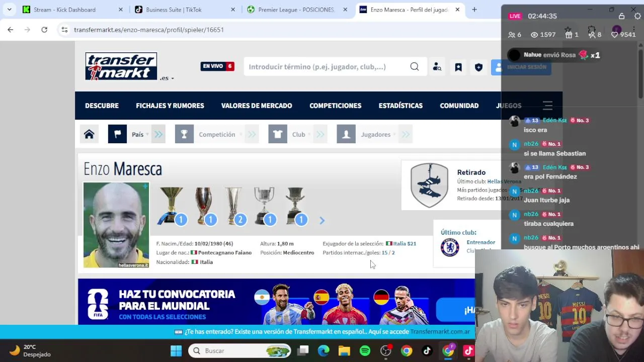Click the shirt icon beside Club
The height and width of the screenshot is (362, 644).
pos(278,134)
